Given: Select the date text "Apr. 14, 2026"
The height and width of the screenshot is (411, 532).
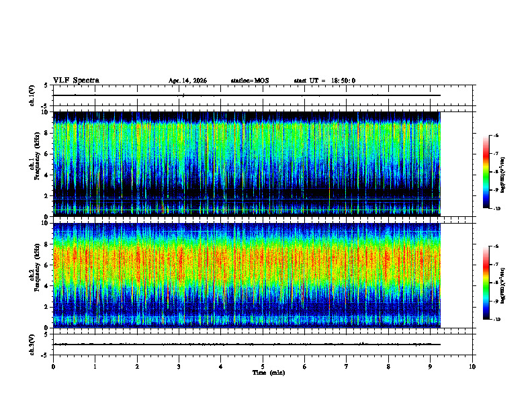Looking at the screenshot, I should 187,81.
